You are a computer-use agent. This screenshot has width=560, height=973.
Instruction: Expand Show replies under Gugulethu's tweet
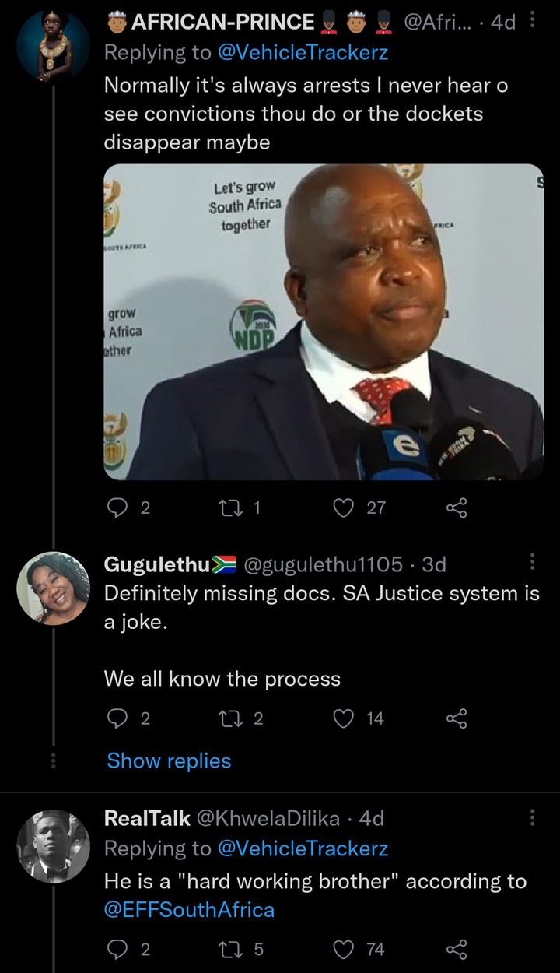(x=169, y=760)
